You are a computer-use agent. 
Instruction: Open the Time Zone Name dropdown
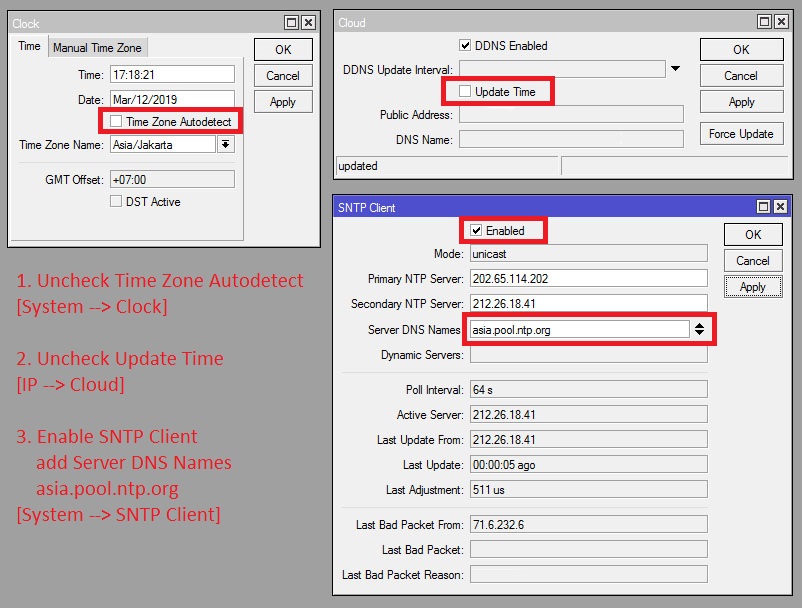[x=225, y=145]
